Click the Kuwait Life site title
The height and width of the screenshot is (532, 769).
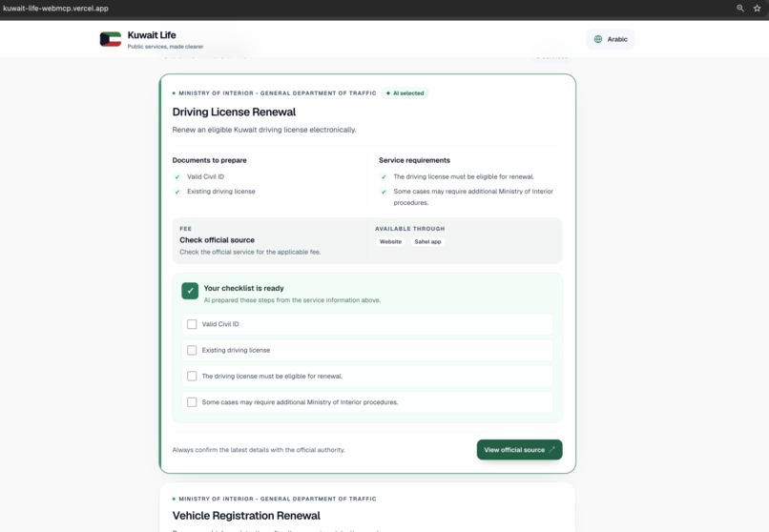click(x=152, y=35)
